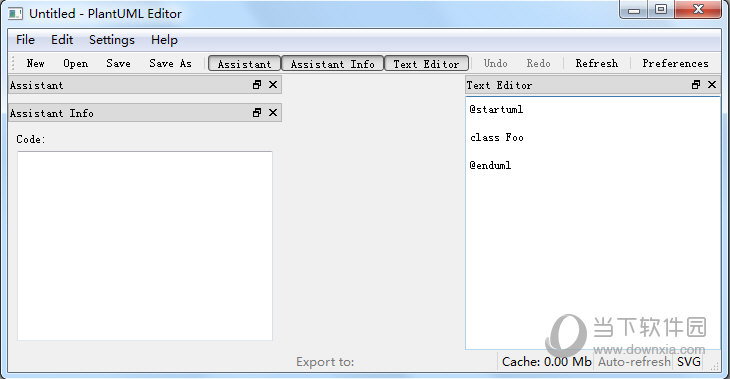Click the toolbar drag handle

pyautogui.click(x=14, y=63)
